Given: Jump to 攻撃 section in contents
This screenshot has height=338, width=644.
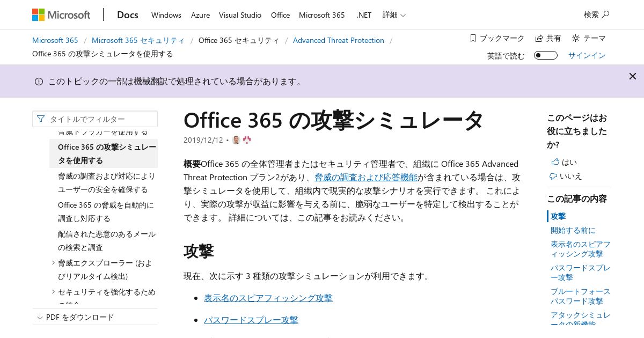Looking at the screenshot, I should (558, 216).
